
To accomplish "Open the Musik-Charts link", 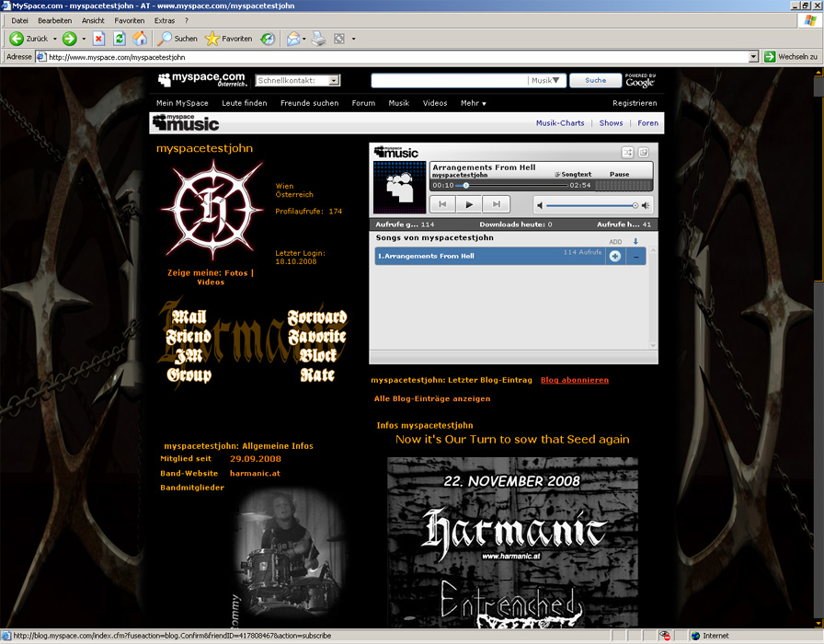I will click(560, 123).
